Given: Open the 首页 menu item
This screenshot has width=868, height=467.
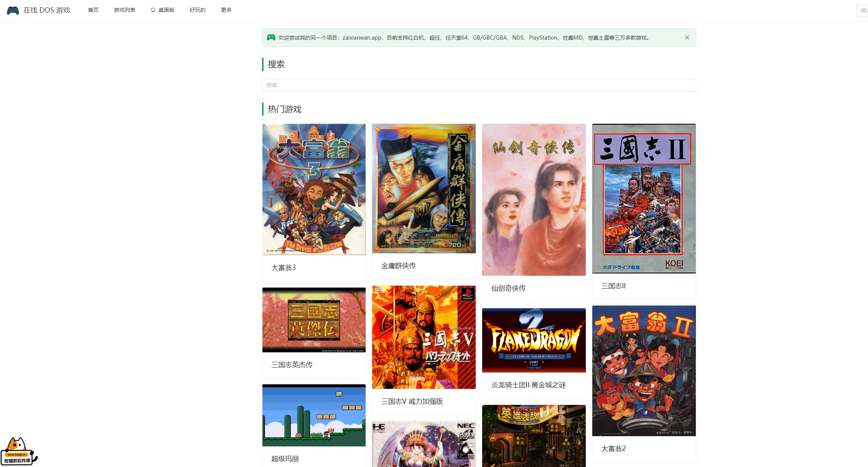Looking at the screenshot, I should pos(93,10).
